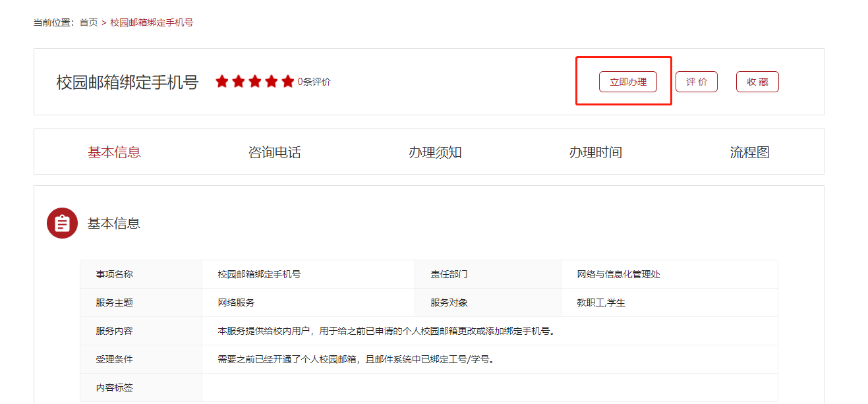Click the fourth red rating star
Viewport: 868px width, 404px height.
pyautogui.click(x=272, y=81)
